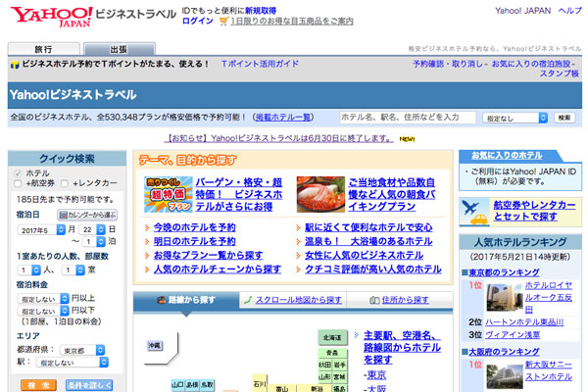
Task: Select the 住所から探す tab
Action: pos(400,300)
